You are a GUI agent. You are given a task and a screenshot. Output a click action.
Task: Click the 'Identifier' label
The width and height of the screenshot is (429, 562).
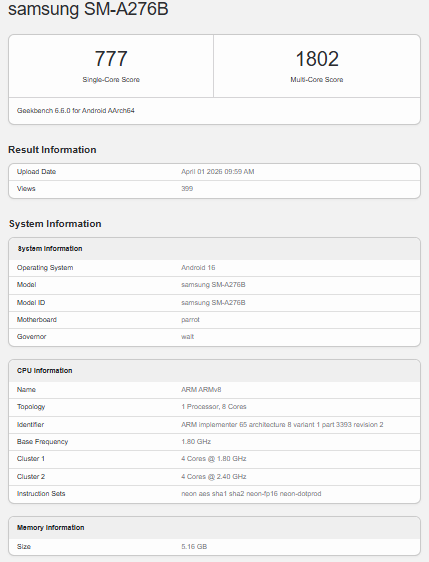click(x=30, y=425)
